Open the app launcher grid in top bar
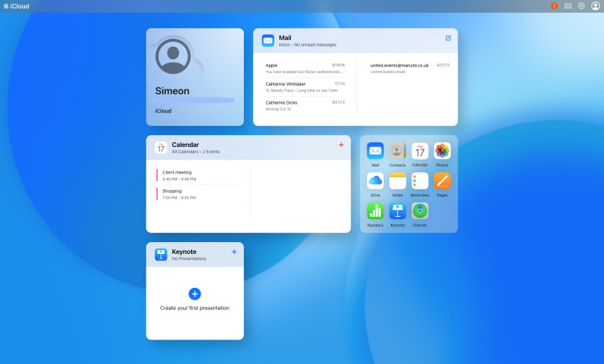The height and width of the screenshot is (364, 604). point(568,6)
